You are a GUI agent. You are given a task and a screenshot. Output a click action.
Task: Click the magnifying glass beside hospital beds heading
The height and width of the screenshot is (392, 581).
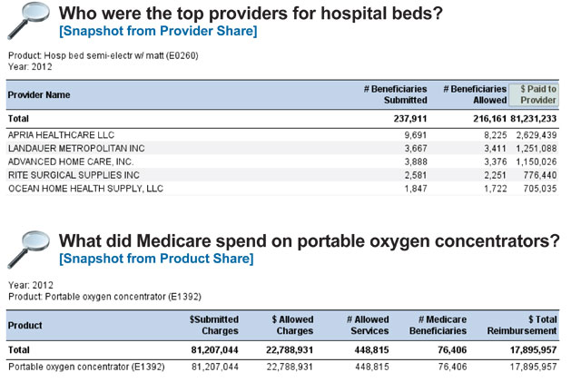28,21
